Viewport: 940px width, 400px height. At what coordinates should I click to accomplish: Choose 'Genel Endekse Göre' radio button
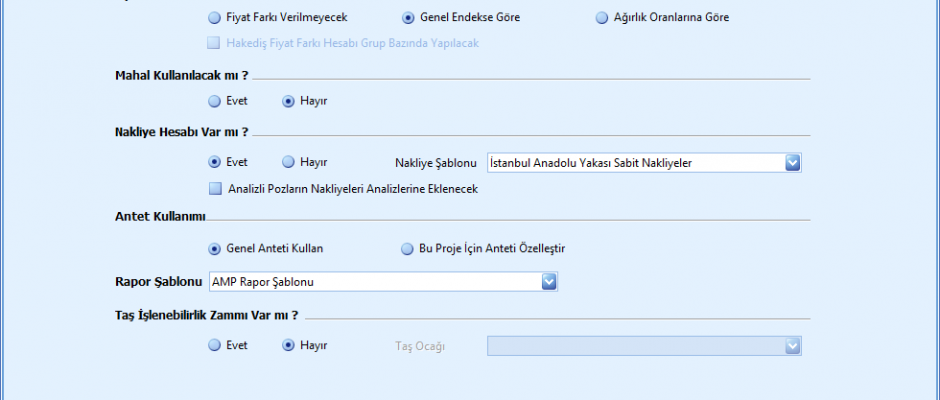pos(409,18)
